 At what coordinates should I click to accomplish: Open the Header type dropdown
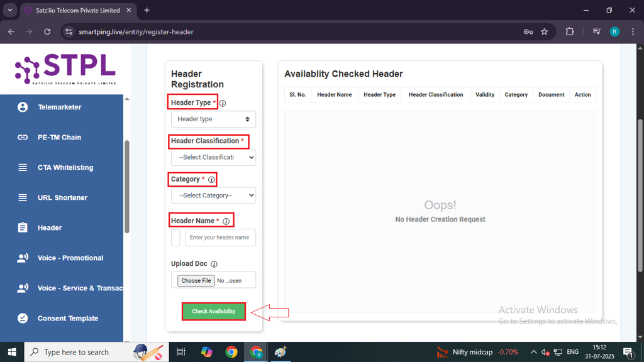[x=214, y=119]
